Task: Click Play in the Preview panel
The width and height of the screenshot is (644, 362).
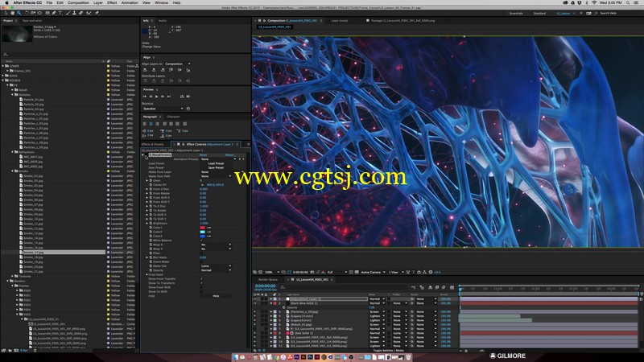Action: click(156, 97)
